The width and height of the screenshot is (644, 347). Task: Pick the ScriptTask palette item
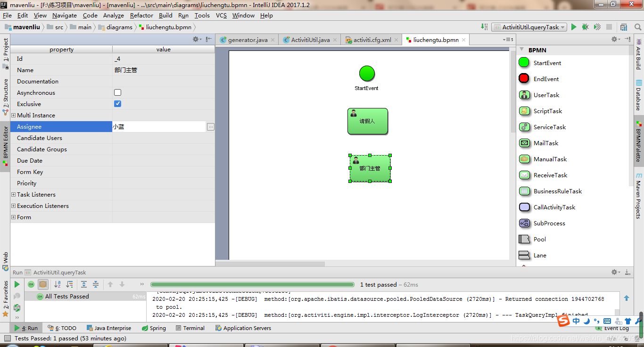point(540,111)
